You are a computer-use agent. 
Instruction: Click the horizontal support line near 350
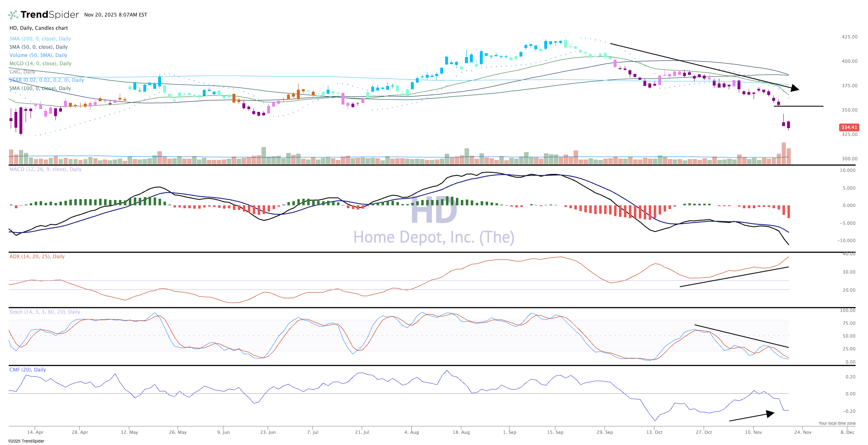(x=798, y=107)
